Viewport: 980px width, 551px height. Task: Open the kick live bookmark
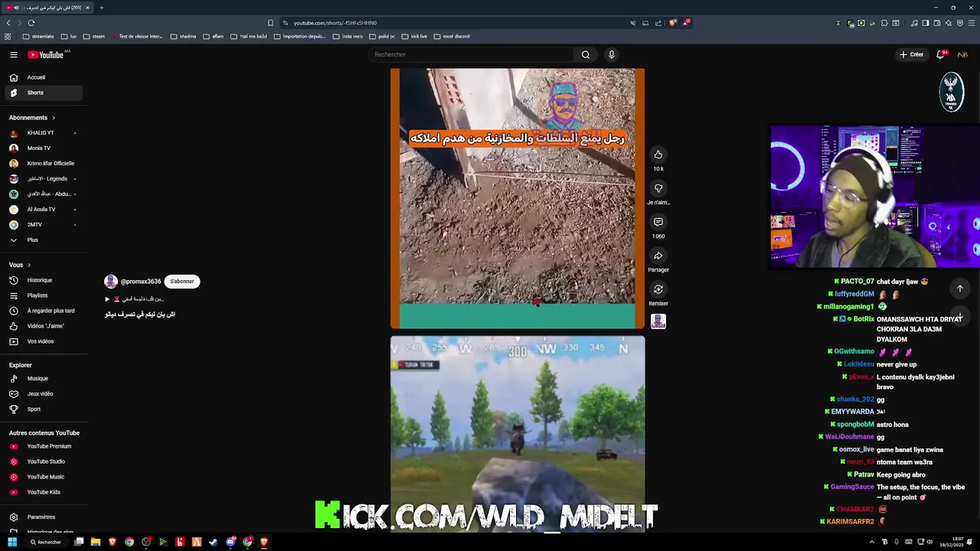coord(414,36)
